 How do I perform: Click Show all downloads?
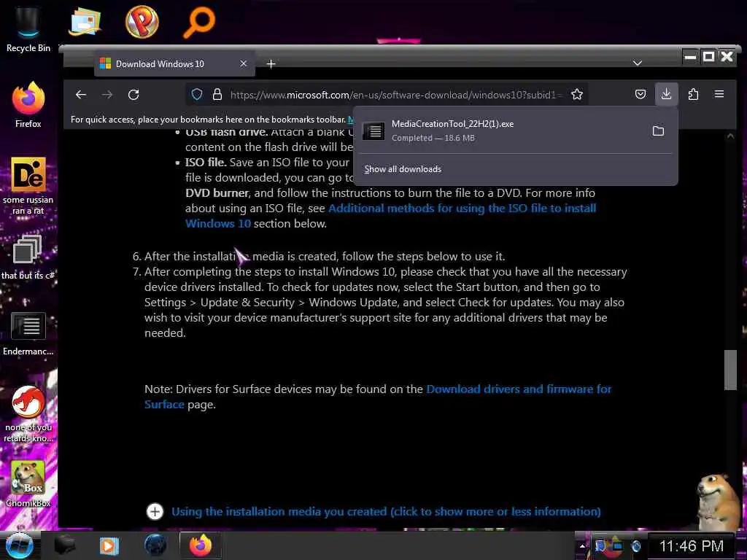(x=403, y=169)
